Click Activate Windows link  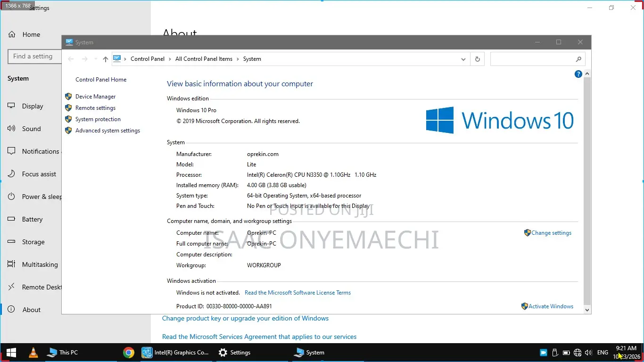pos(551,306)
